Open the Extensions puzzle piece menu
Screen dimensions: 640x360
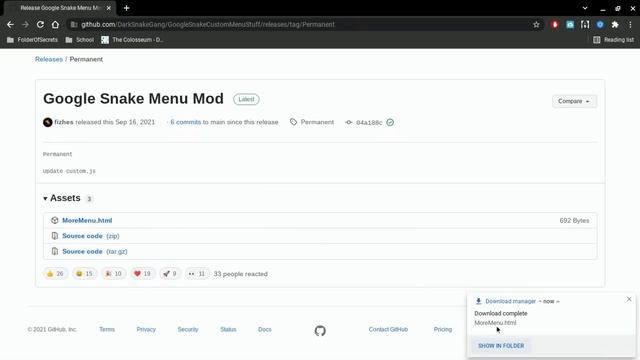pos(615,24)
